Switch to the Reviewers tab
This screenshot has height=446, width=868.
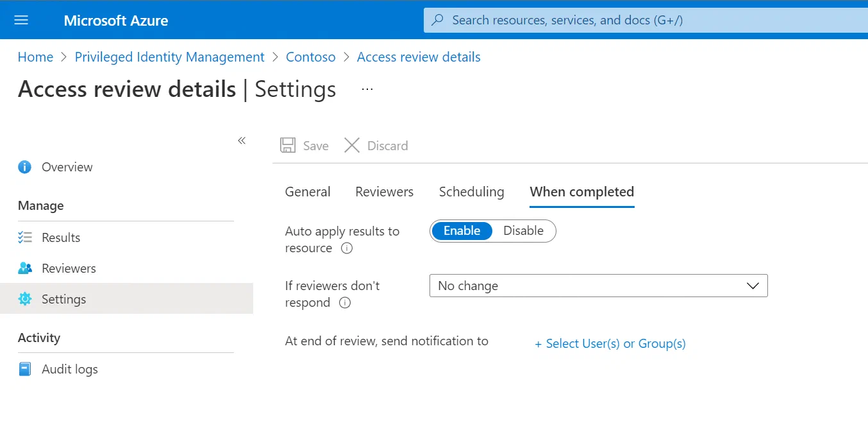tap(385, 192)
